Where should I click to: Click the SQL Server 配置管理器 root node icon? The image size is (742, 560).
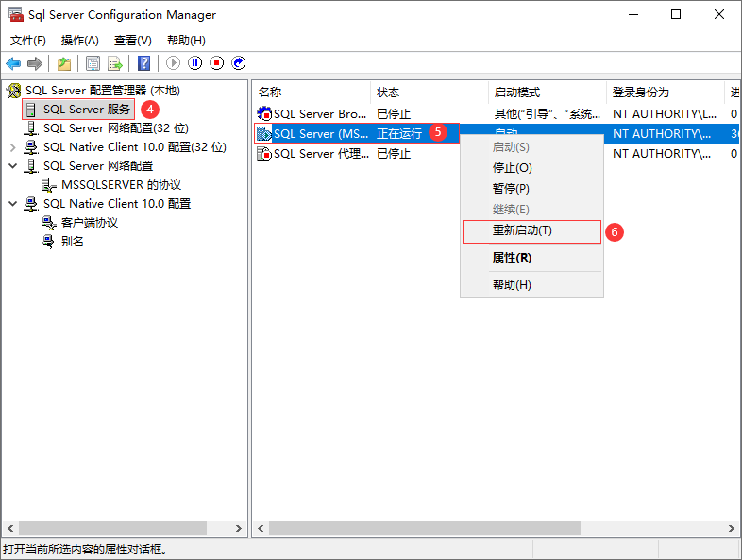[14, 91]
